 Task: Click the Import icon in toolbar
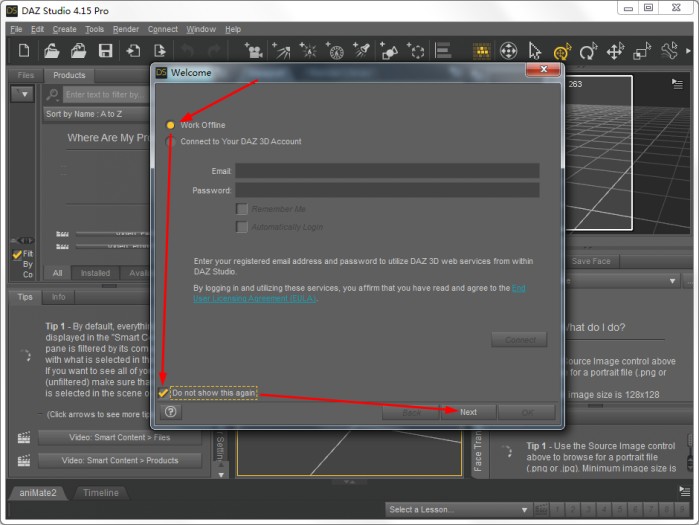tap(133, 50)
